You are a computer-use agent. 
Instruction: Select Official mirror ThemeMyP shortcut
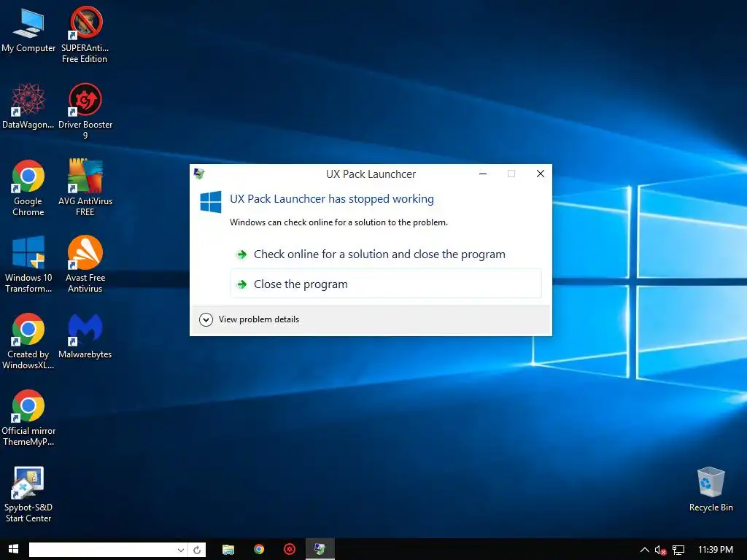[28, 418]
